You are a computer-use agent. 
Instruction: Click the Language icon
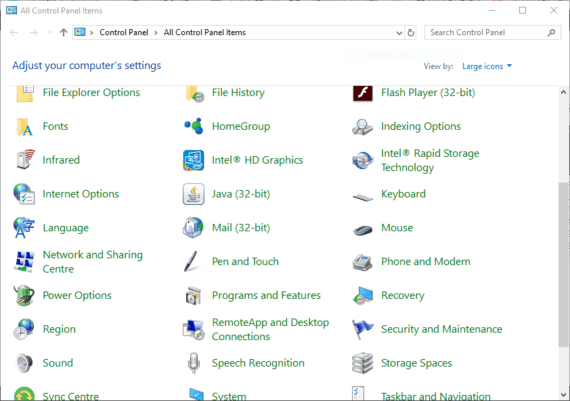coord(24,228)
